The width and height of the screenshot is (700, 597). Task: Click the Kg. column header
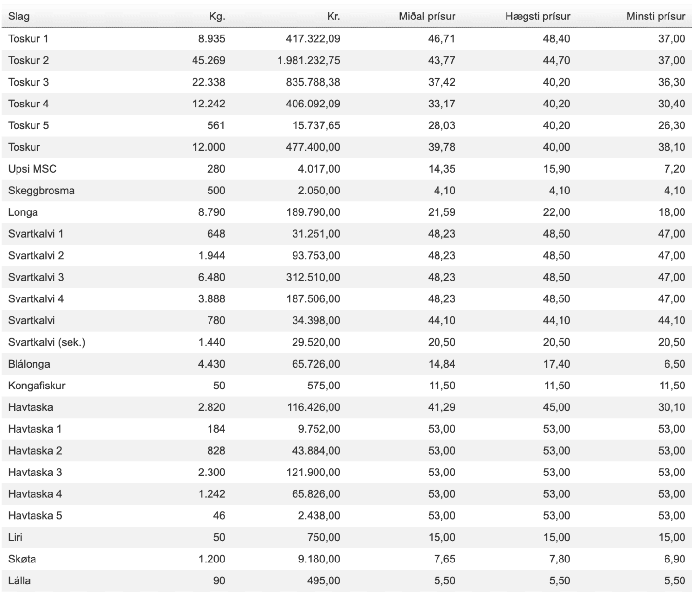point(217,17)
